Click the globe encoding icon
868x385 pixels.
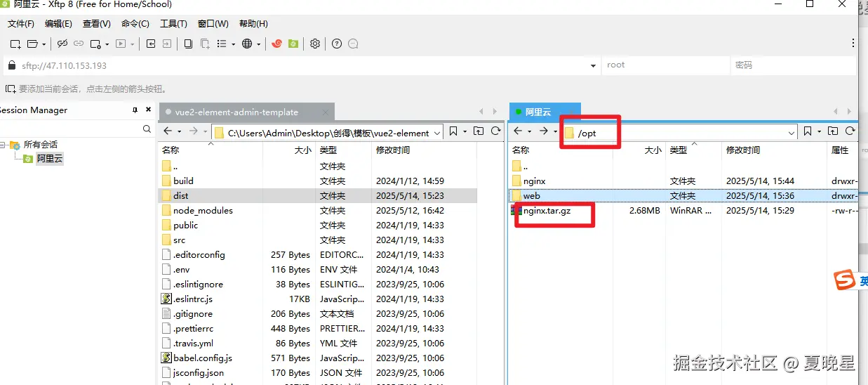247,44
